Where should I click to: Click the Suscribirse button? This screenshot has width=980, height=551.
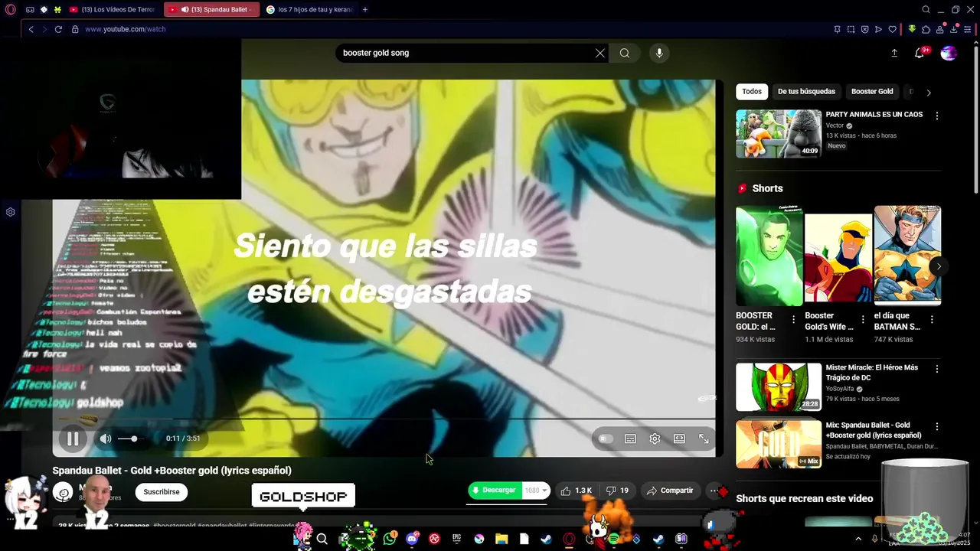point(162,492)
